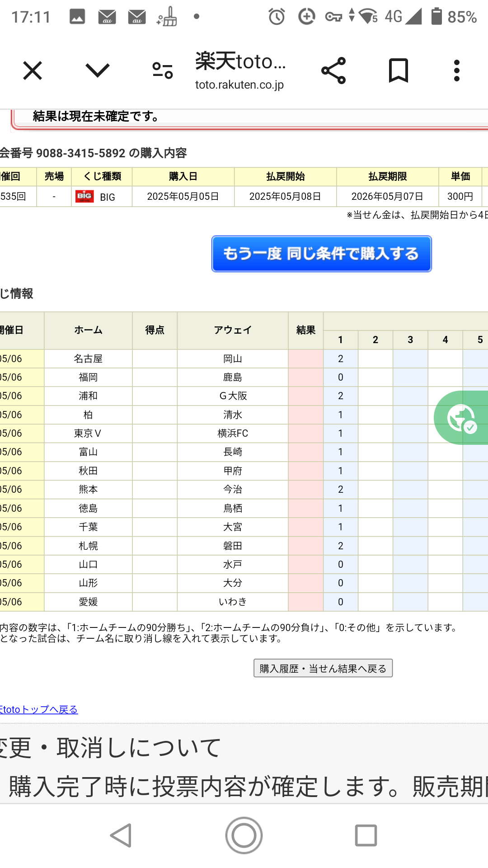Select away team 今治
The image size is (488, 868).
(x=233, y=490)
